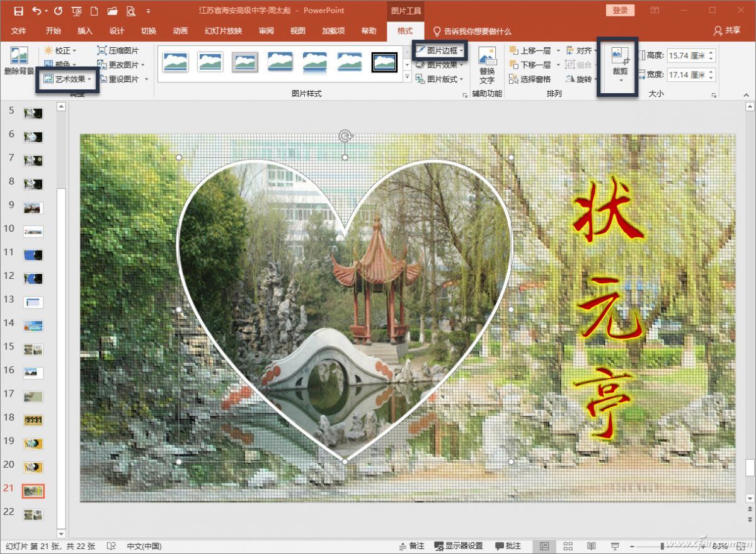Click 压缩图片 to compress the picture
Screen dimensions: 756x554
tap(117, 50)
